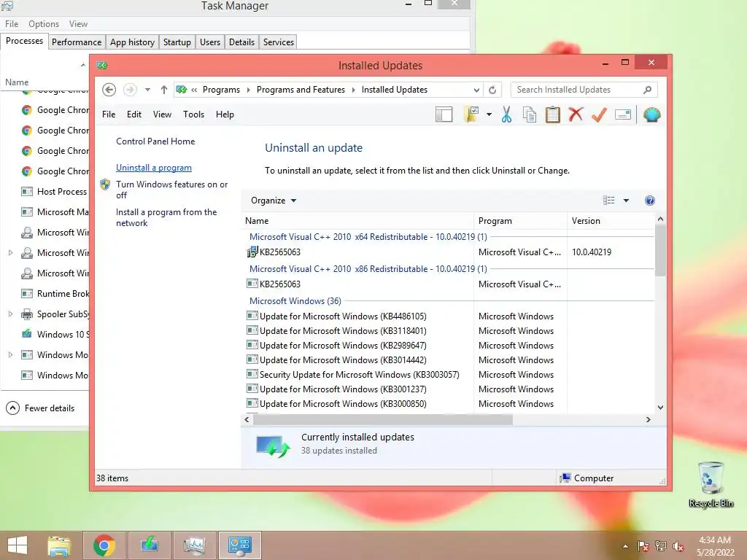Open Windows Start button

pyautogui.click(x=18, y=545)
